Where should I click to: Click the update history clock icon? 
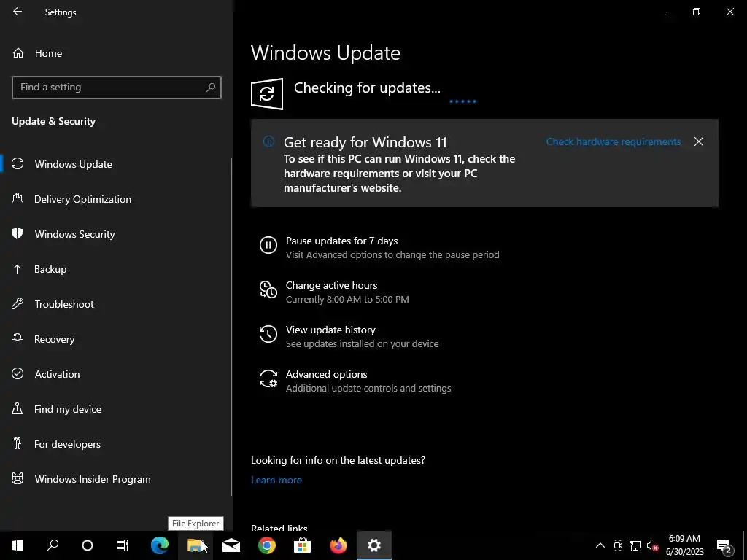[268, 334]
